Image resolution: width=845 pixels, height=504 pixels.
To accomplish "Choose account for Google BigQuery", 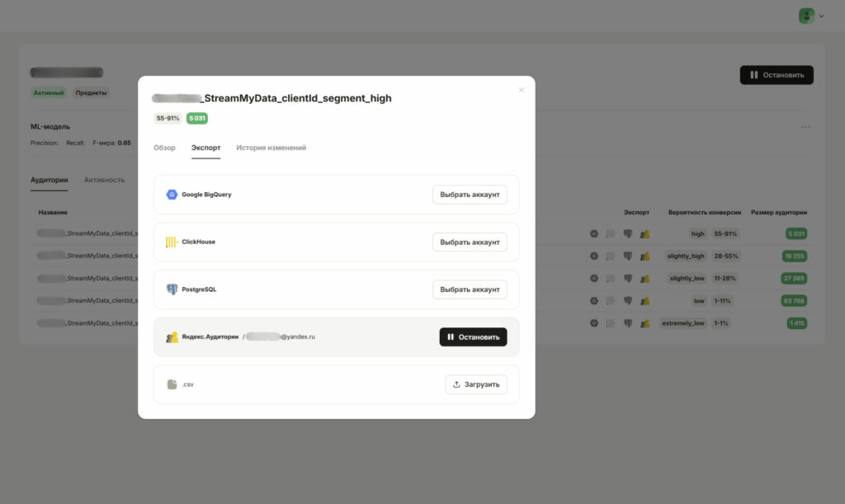I will click(470, 195).
